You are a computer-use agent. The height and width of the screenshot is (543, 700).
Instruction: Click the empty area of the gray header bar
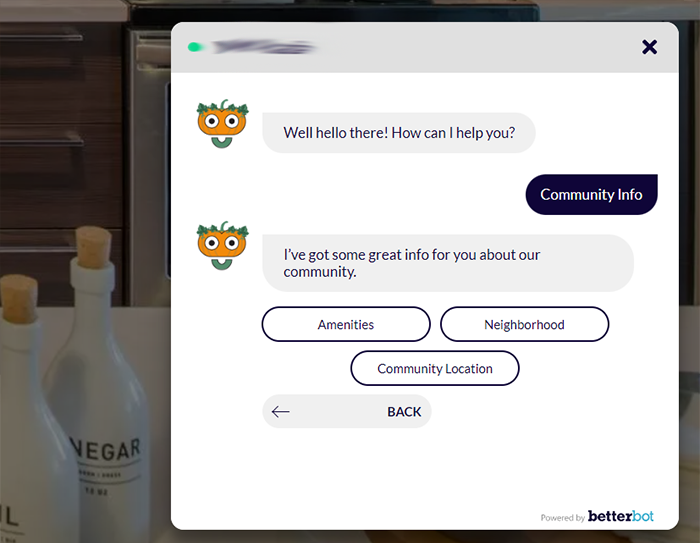[x=478, y=47]
